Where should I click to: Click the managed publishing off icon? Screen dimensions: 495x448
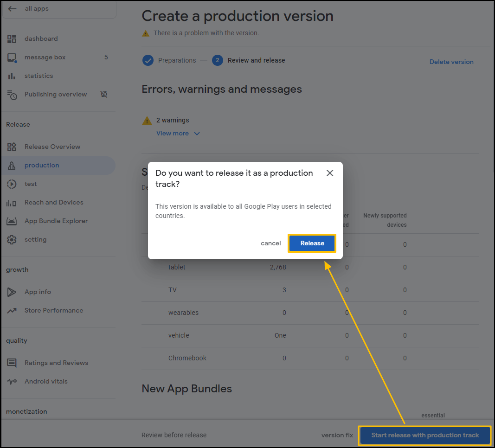(104, 95)
